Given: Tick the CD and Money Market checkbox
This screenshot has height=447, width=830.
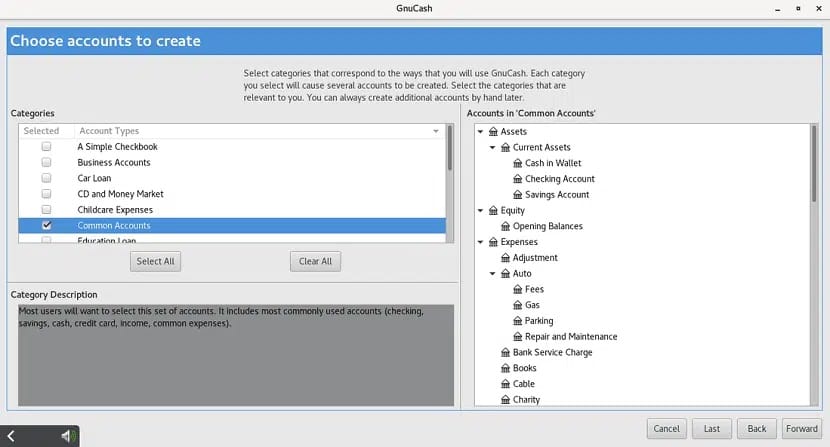Looking at the screenshot, I should click(x=47, y=194).
